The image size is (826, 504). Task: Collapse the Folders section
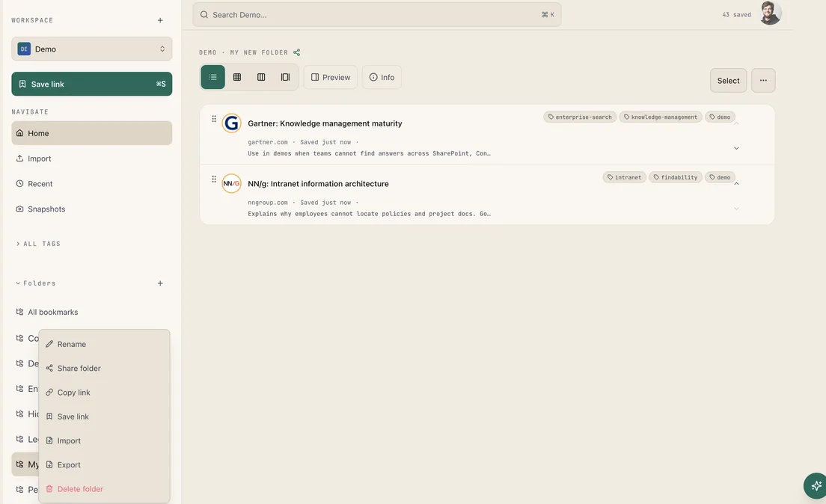click(35, 283)
